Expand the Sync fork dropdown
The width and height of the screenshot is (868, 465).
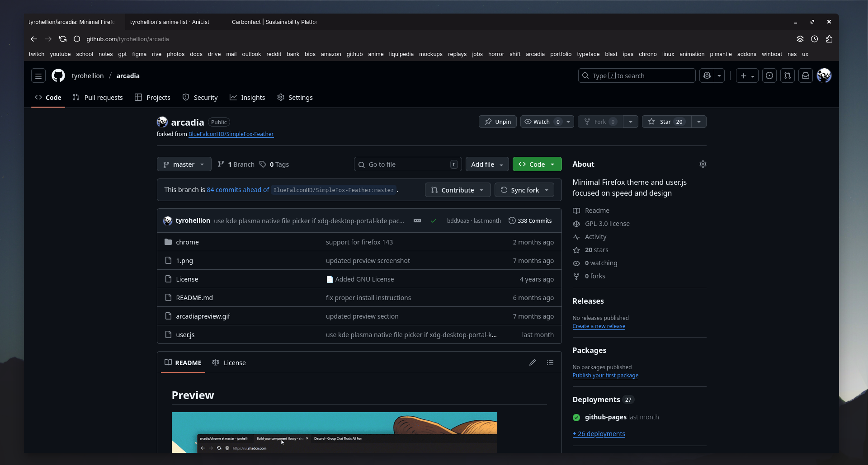click(524, 190)
